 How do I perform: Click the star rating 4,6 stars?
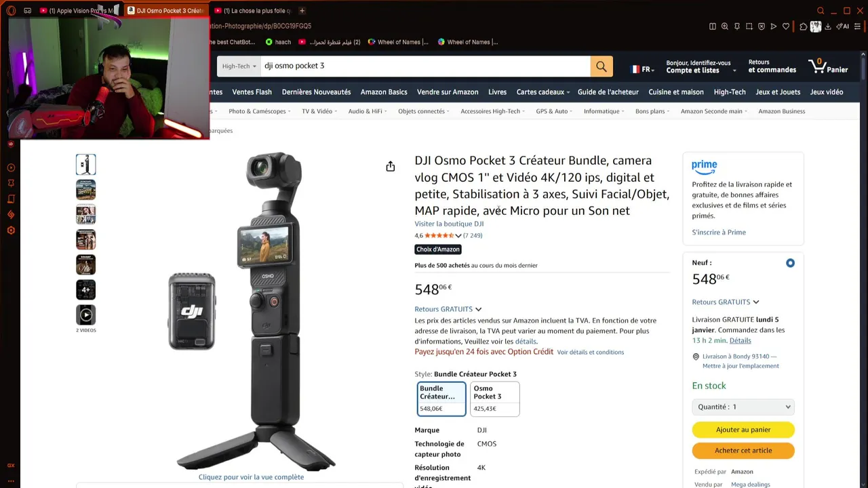tap(439, 236)
